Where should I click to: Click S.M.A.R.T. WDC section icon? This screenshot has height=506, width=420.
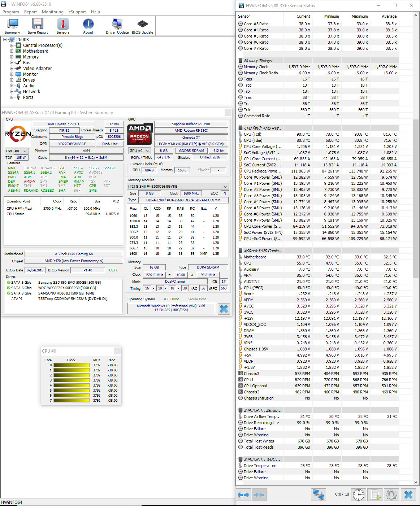pyautogui.click(x=241, y=459)
